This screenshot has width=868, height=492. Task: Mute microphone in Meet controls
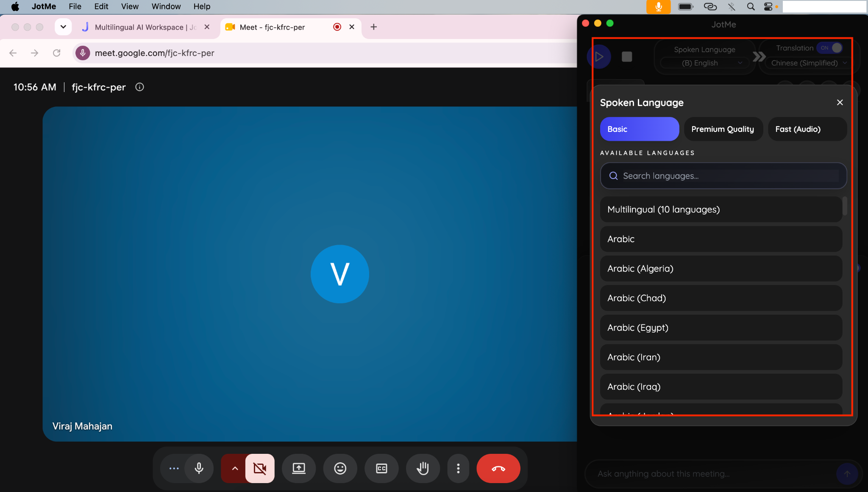[199, 468]
